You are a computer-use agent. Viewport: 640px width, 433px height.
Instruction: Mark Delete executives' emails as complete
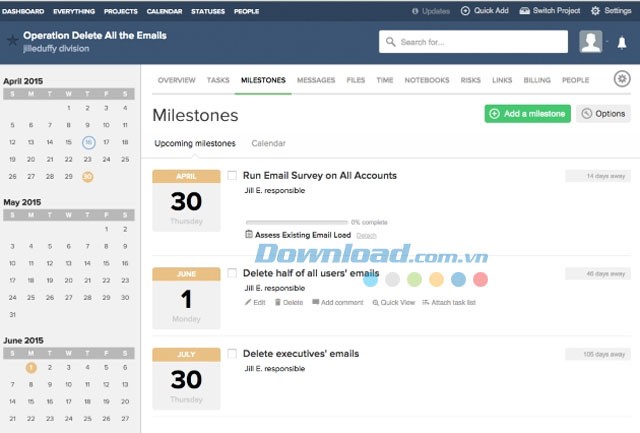tap(232, 353)
